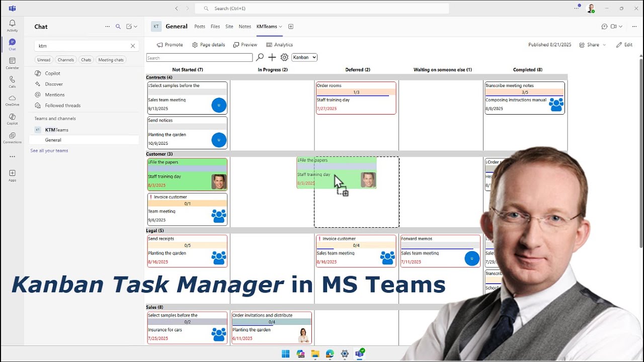Open the Order rooms task card
Screen dimensions: 644x362
356,98
